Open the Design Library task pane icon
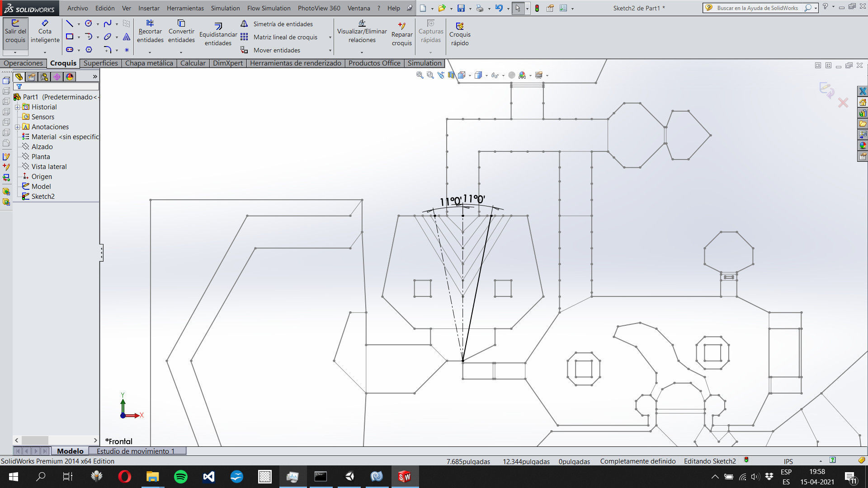The height and width of the screenshot is (488, 868). click(863, 113)
